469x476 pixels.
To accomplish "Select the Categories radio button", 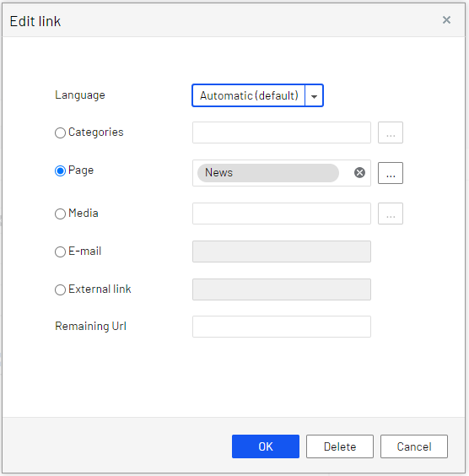I will pyautogui.click(x=60, y=133).
